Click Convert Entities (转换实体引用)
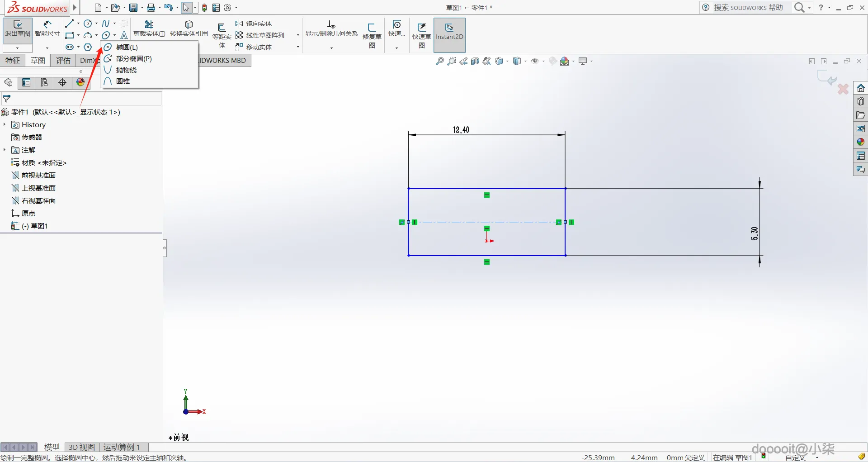This screenshot has width=868, height=462. point(189,29)
